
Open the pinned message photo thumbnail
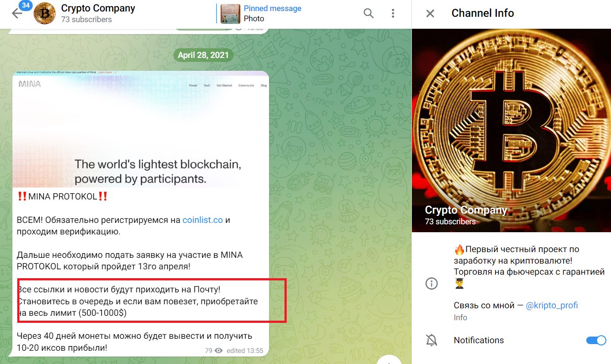(230, 13)
